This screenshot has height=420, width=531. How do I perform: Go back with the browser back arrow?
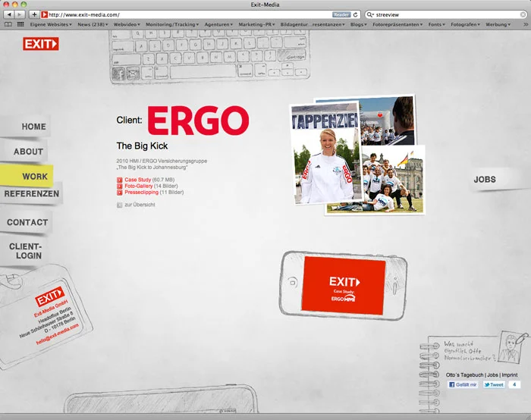(x=8, y=14)
